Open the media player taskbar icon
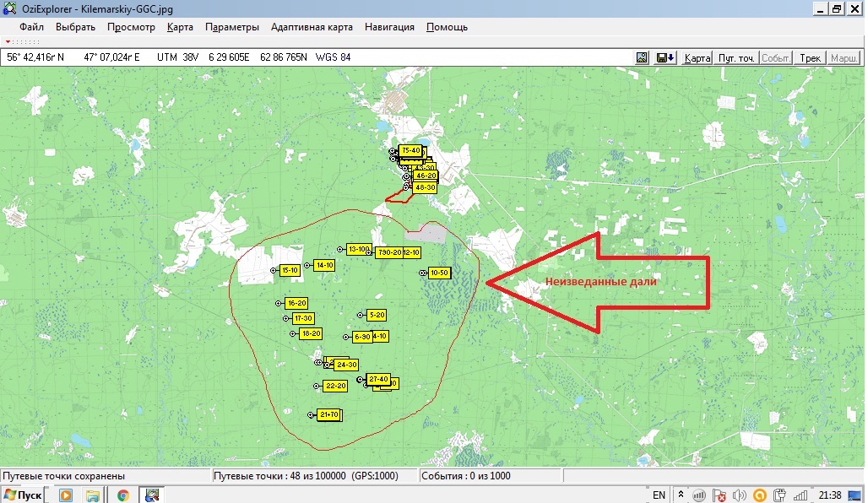868x503 pixels. (65, 495)
